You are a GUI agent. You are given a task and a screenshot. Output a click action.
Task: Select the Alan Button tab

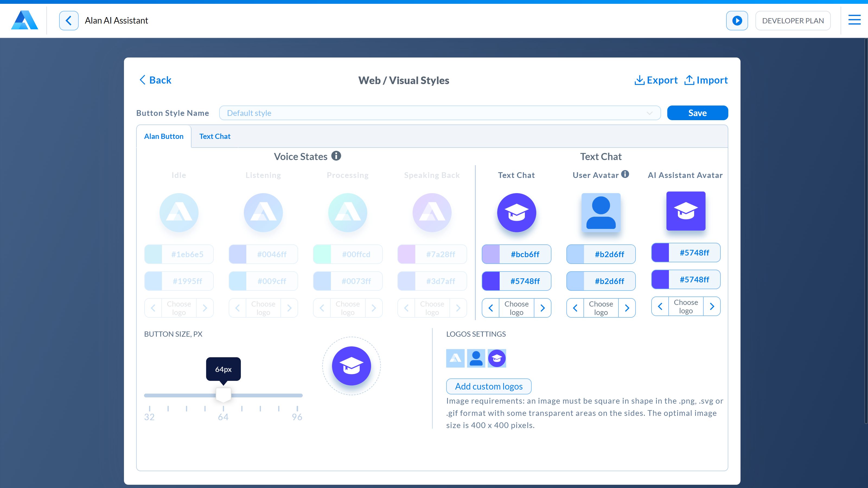pos(164,136)
